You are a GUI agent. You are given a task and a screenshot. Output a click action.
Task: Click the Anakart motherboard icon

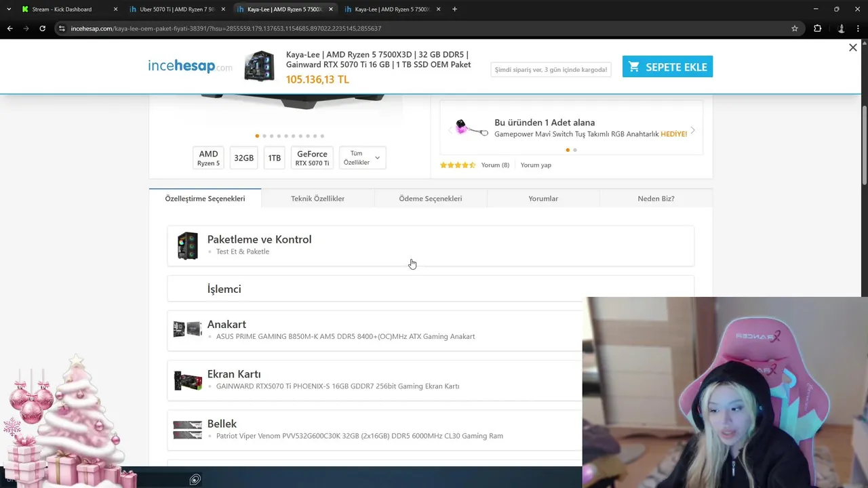click(x=187, y=329)
